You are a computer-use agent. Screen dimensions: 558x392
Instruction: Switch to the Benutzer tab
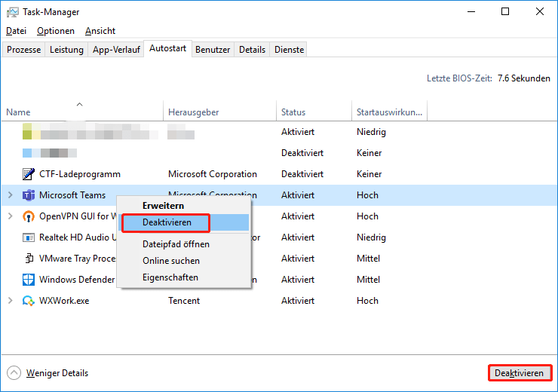[x=213, y=50]
